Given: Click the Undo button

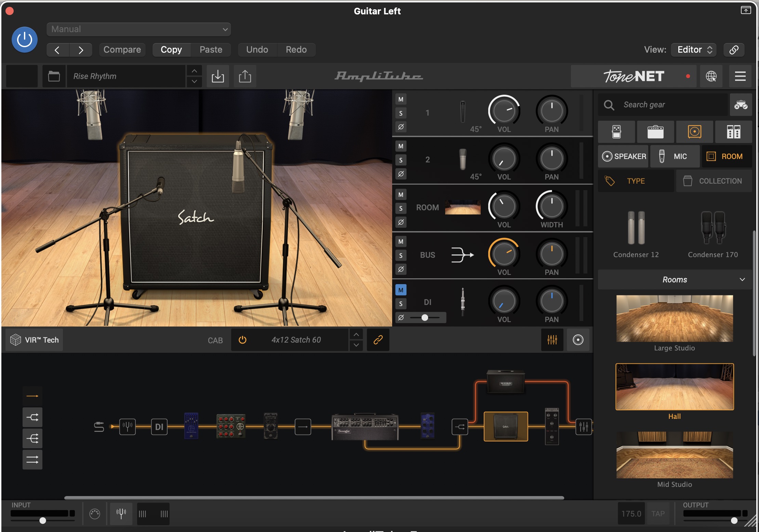Looking at the screenshot, I should tap(257, 50).
